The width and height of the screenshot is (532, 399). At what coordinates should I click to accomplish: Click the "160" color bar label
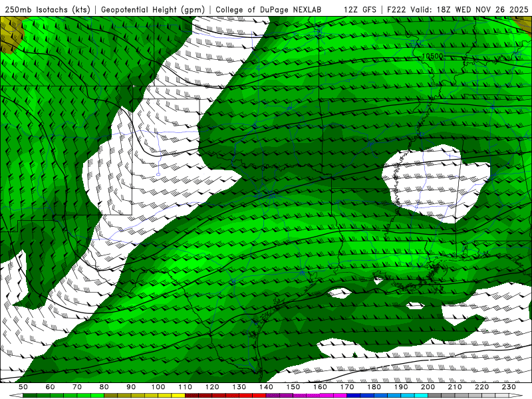320,387
